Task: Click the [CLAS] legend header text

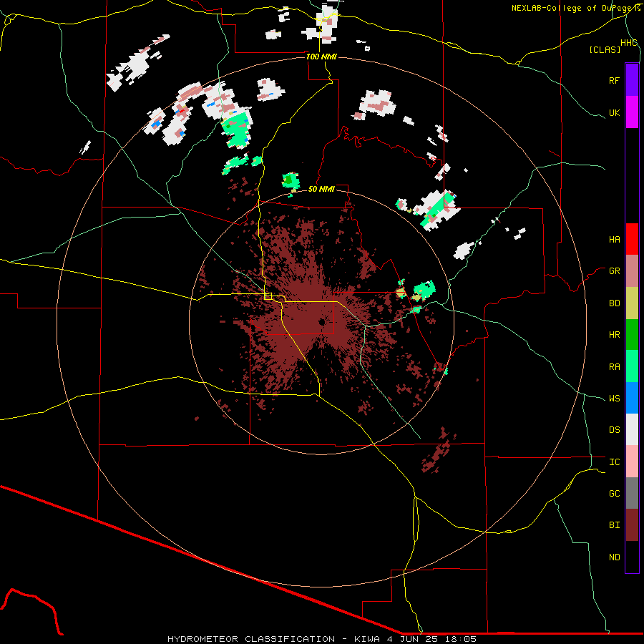Action: click(605, 49)
